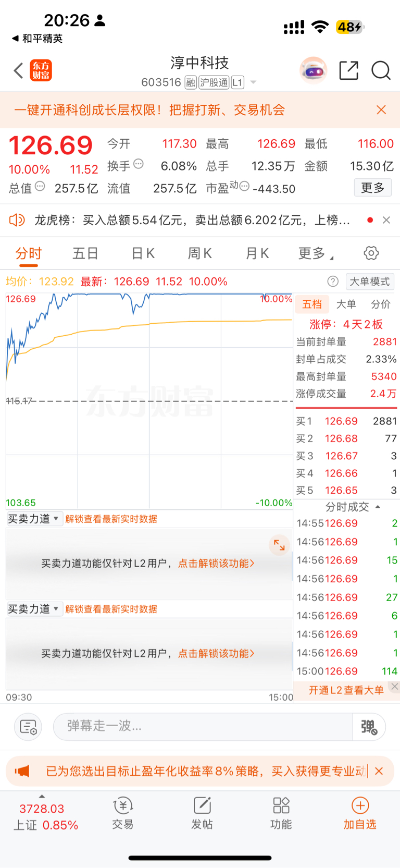400x868 pixels.
Task: Tap the 15:00 126.69 114 trade row
Action: tap(346, 671)
